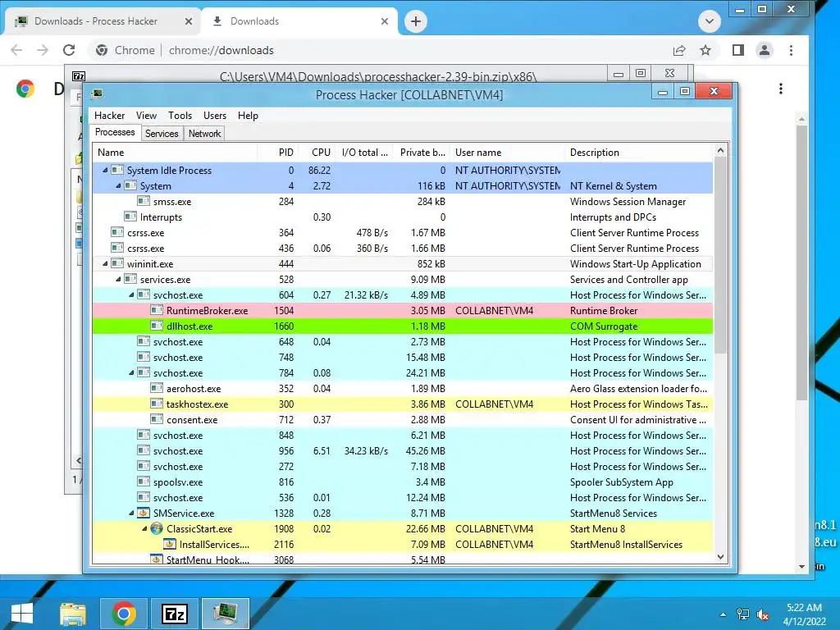Collapse svchost.exe PID 784 node
Viewport: 840px width, 630px height.
[131, 373]
